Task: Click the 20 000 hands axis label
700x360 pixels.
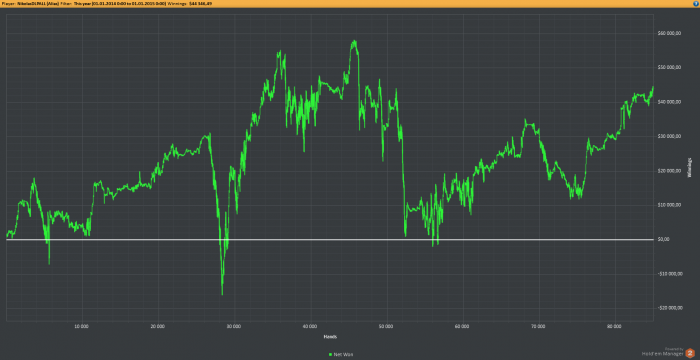Action: coord(158,326)
